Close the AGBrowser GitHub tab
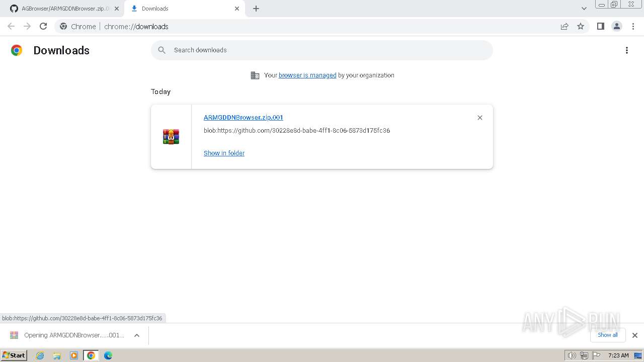Image resolution: width=644 pixels, height=362 pixels. click(117, 9)
